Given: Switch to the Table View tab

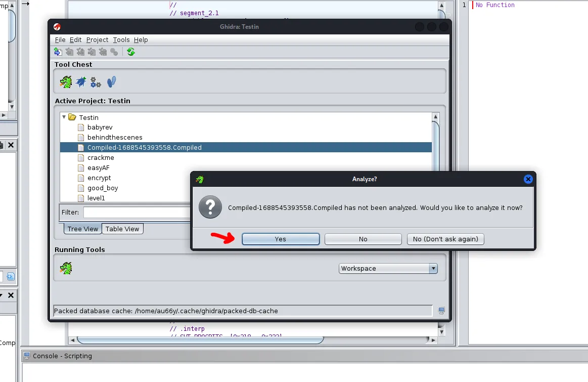Looking at the screenshot, I should click(x=122, y=229).
